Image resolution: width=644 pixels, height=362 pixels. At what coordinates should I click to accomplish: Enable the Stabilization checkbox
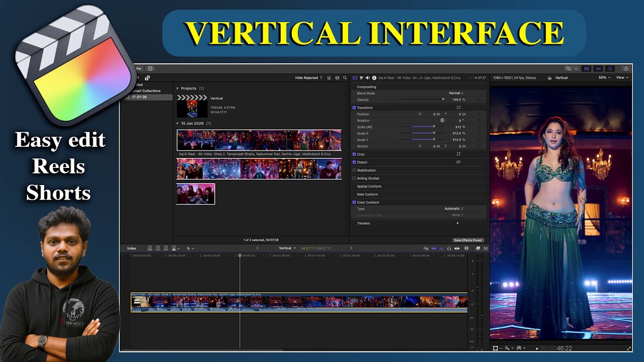pyautogui.click(x=354, y=170)
